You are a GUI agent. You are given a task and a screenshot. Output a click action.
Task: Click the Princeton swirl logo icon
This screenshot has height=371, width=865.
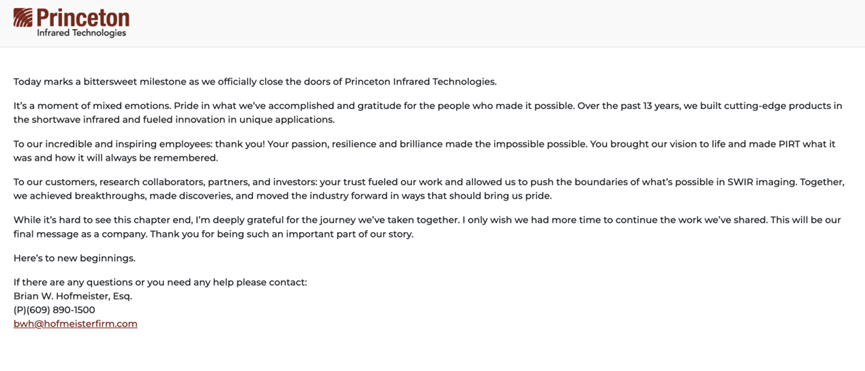pos(23,18)
